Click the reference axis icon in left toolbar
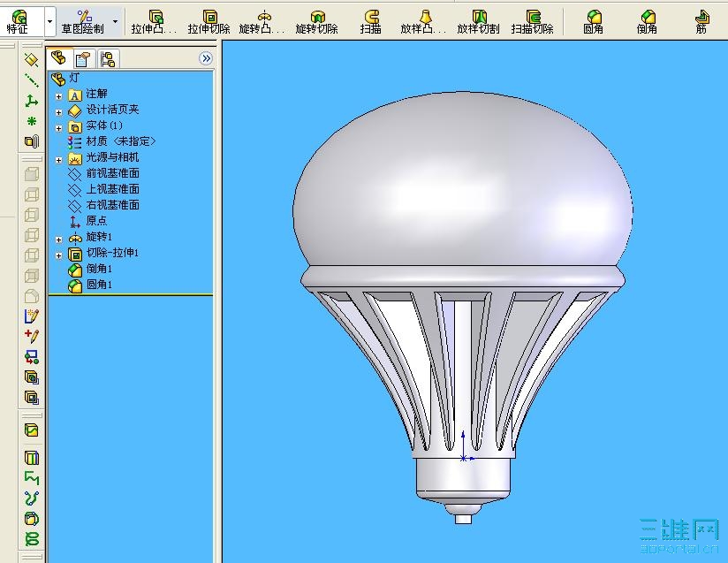The height and width of the screenshot is (563, 728). 31,80
